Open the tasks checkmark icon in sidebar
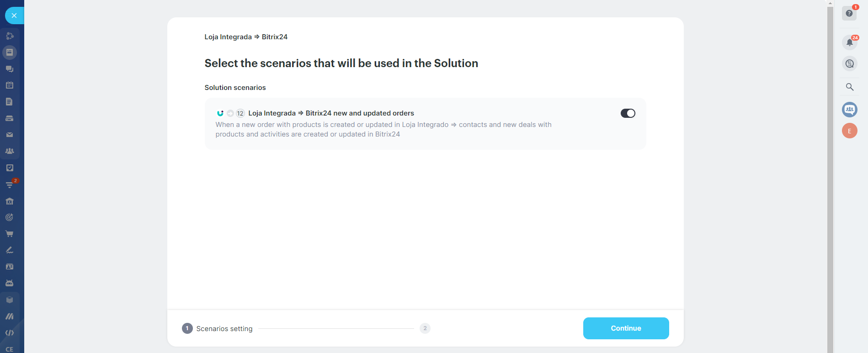The height and width of the screenshot is (353, 868). pyautogui.click(x=10, y=168)
